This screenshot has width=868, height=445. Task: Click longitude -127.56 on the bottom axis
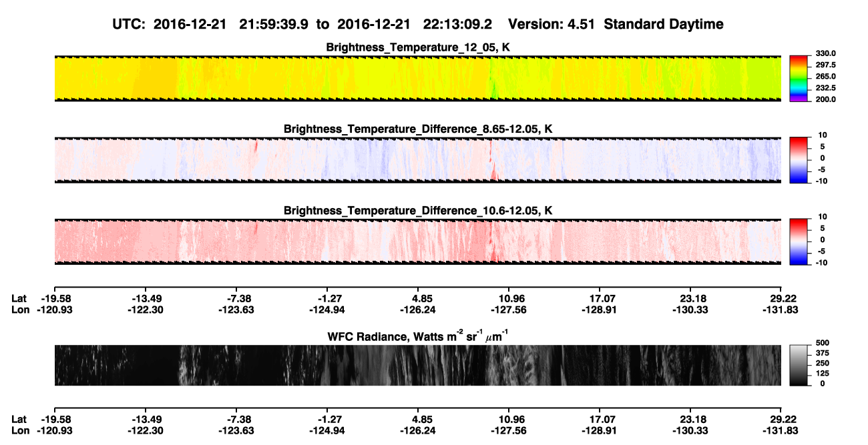[508, 430]
